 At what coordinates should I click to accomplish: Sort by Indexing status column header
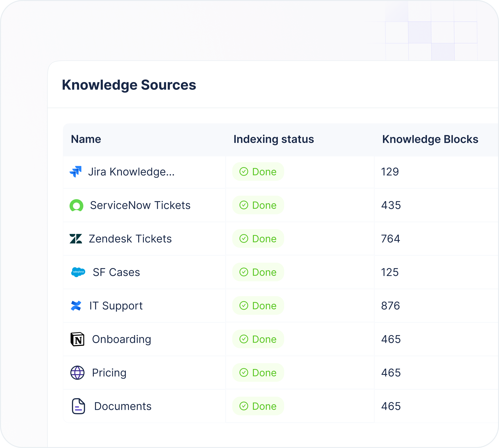(274, 139)
